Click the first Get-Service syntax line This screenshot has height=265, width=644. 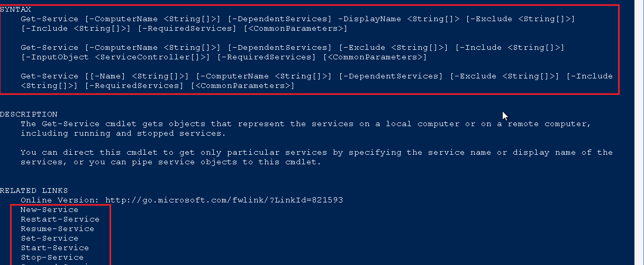[298, 19]
